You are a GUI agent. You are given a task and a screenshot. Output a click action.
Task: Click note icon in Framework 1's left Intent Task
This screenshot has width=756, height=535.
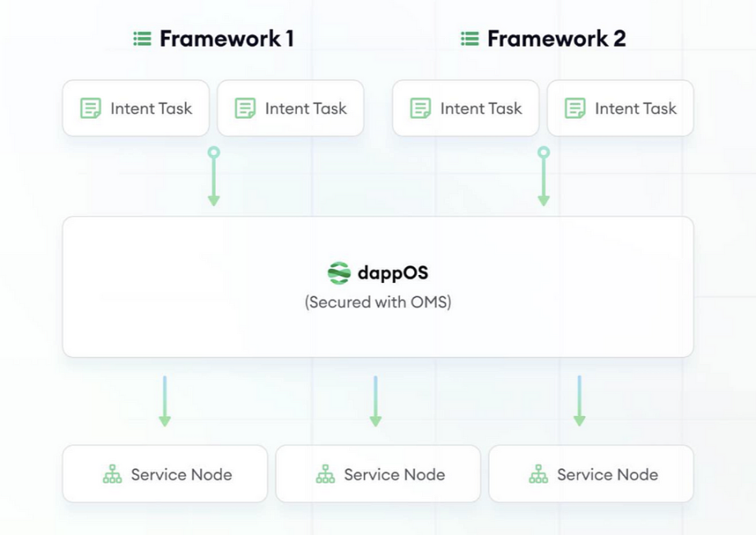91,108
